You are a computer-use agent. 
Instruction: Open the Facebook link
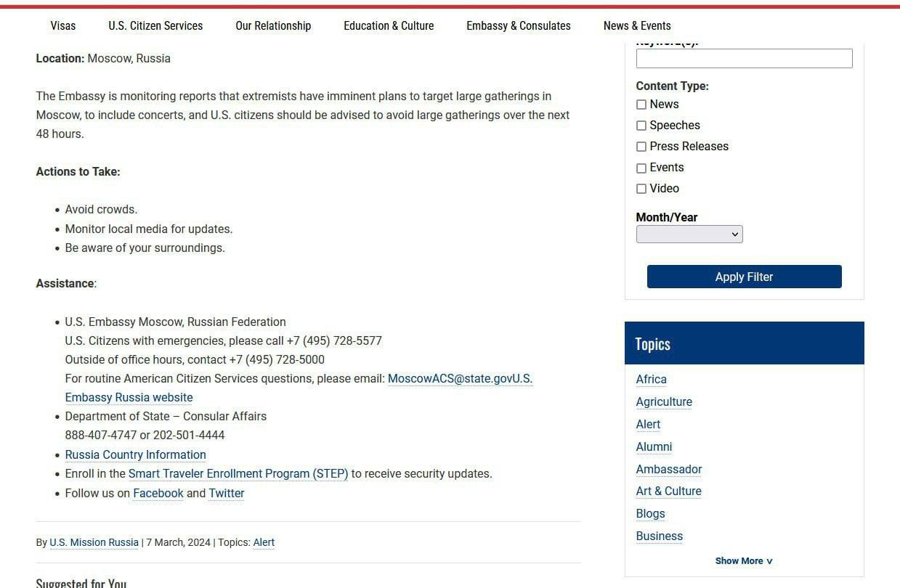click(x=158, y=494)
